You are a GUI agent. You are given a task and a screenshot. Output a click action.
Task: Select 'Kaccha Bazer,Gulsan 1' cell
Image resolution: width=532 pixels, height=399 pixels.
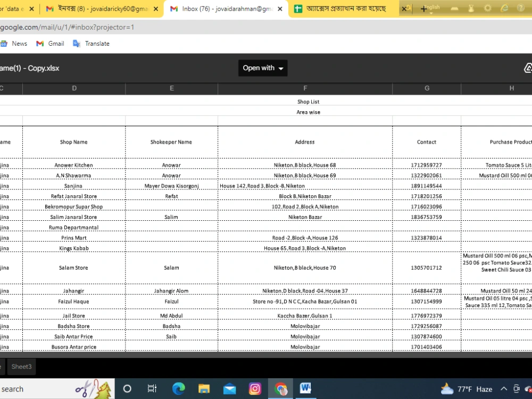pos(305,316)
